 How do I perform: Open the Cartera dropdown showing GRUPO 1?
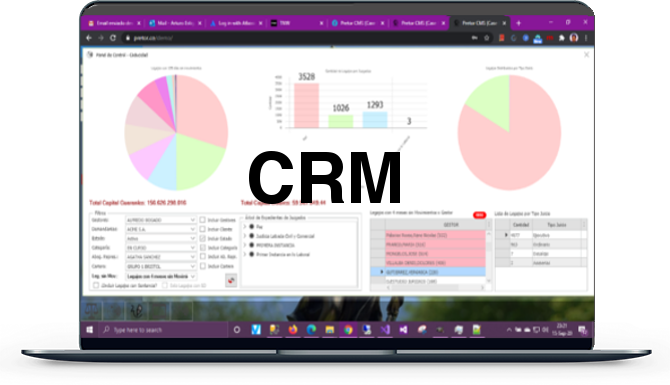160,266
